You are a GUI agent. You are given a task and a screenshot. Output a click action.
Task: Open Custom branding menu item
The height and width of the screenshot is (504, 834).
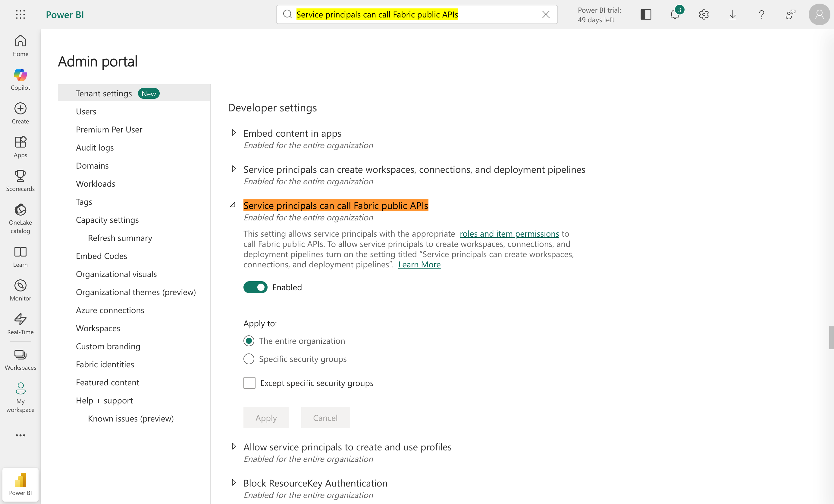pos(108,346)
